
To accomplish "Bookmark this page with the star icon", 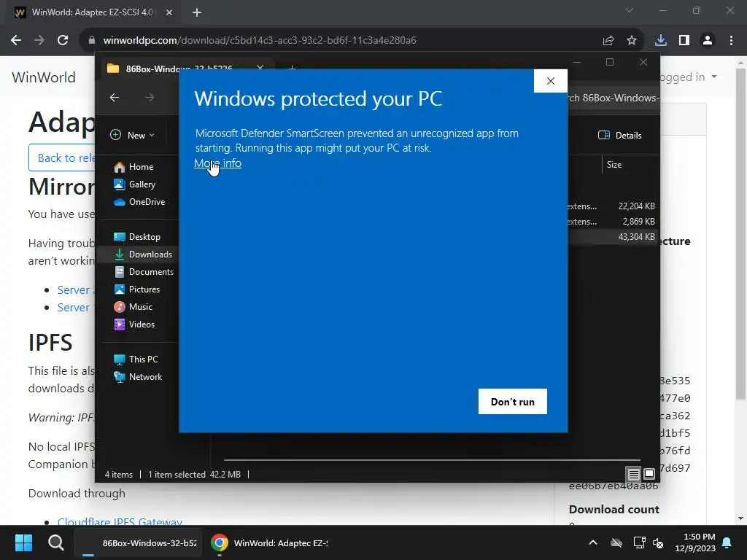I will 632,41.
